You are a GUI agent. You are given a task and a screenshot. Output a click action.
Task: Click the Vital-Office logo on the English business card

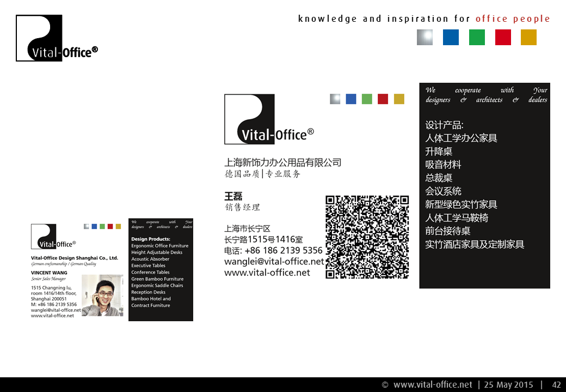(53, 236)
